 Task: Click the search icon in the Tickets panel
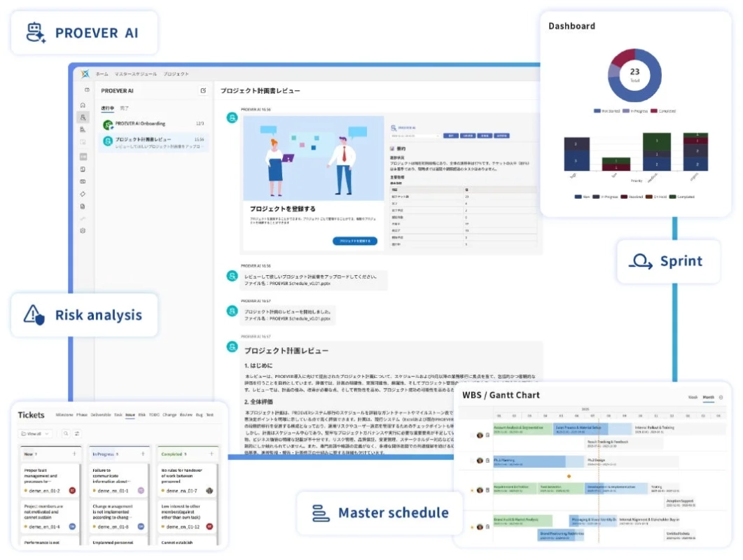pos(66,433)
